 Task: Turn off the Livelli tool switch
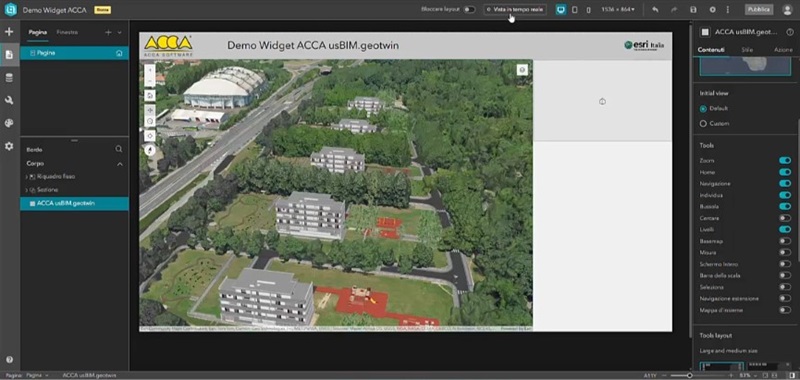(x=785, y=230)
